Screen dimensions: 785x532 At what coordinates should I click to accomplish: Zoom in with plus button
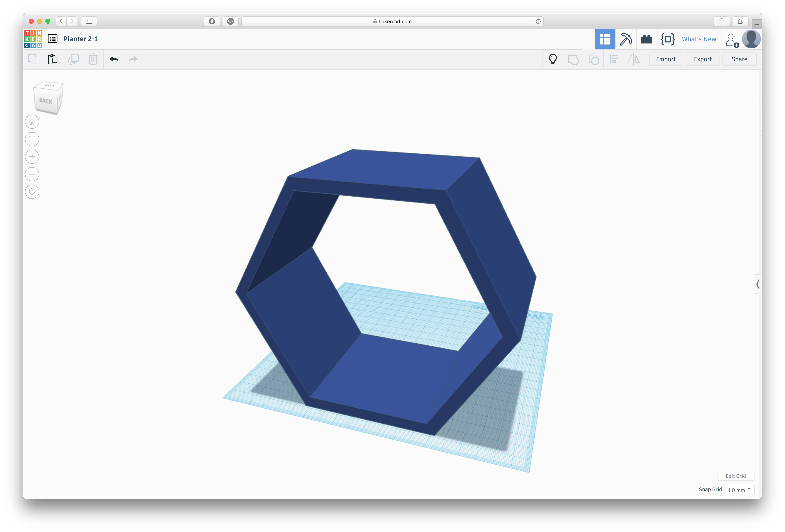click(x=32, y=157)
